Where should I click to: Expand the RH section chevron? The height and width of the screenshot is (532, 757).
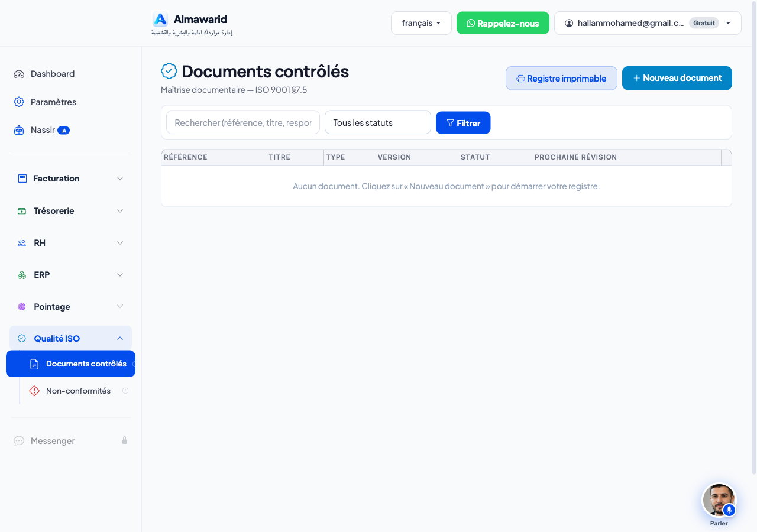[x=120, y=243]
